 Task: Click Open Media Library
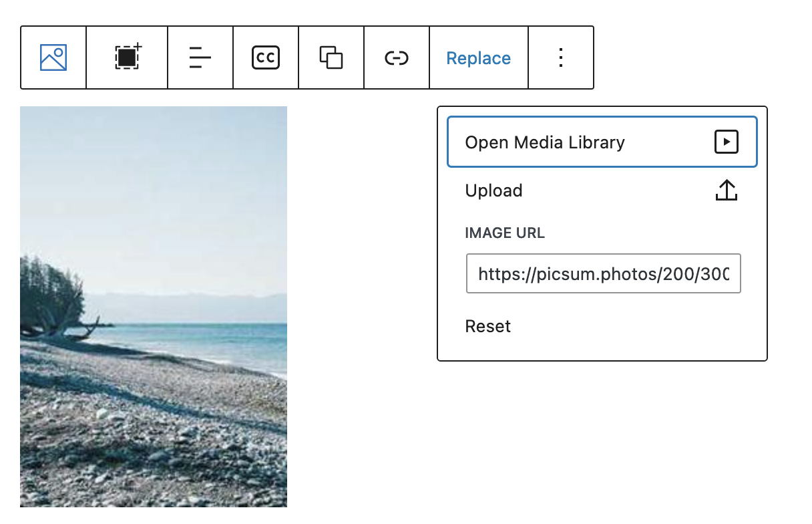(544, 142)
